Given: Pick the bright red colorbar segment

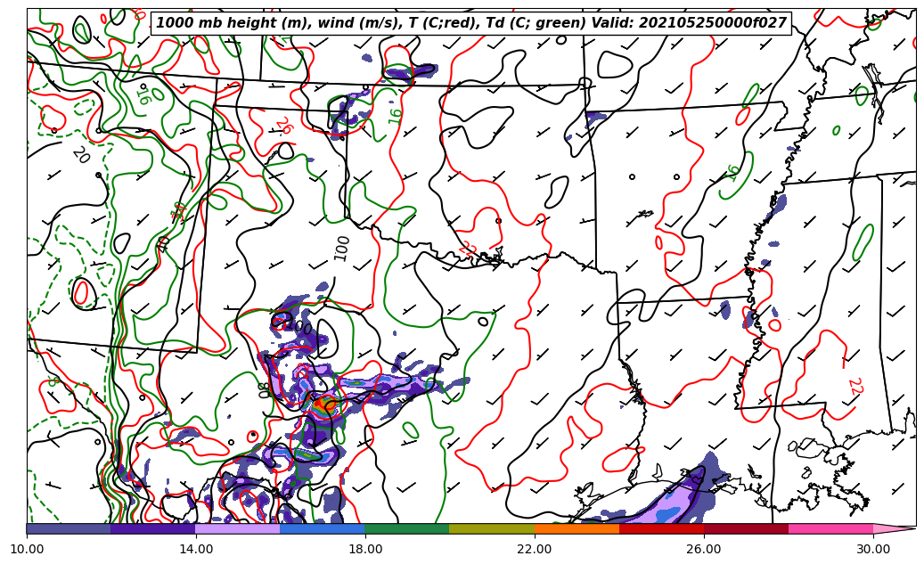Looking at the screenshot, I should [x=661, y=528].
